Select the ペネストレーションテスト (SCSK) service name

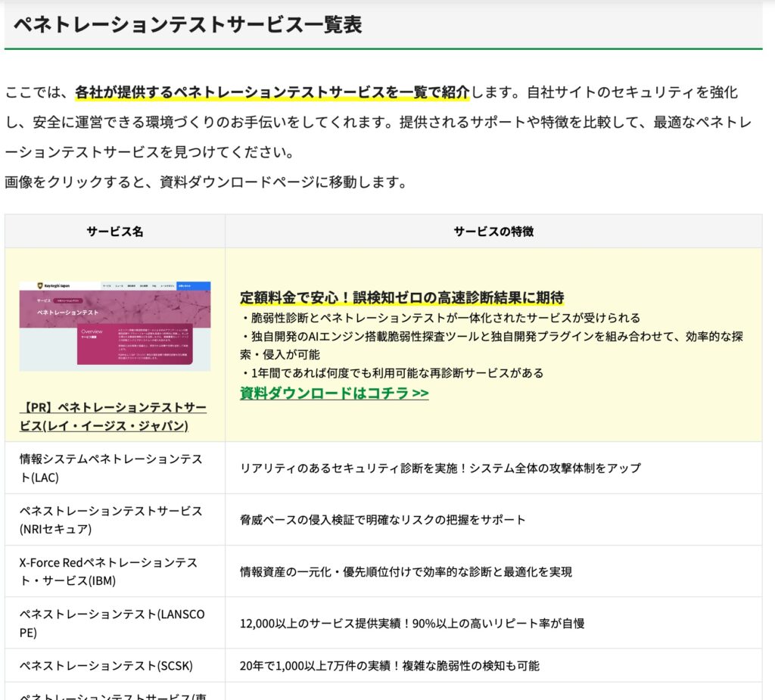pos(106,666)
